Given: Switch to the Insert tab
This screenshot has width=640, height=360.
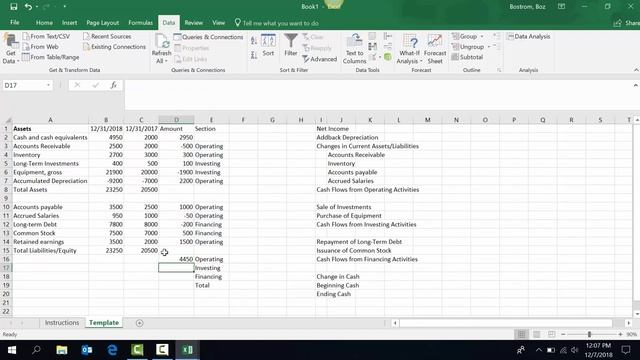Looking at the screenshot, I should [69, 23].
